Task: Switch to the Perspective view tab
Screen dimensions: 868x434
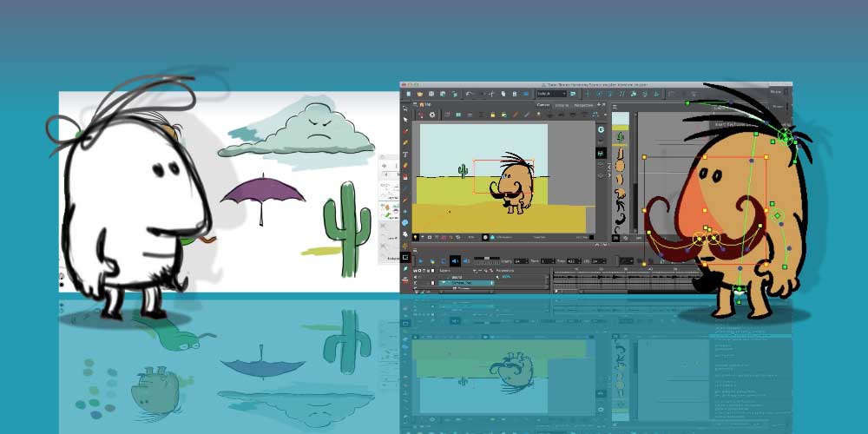Action: pyautogui.click(x=583, y=105)
